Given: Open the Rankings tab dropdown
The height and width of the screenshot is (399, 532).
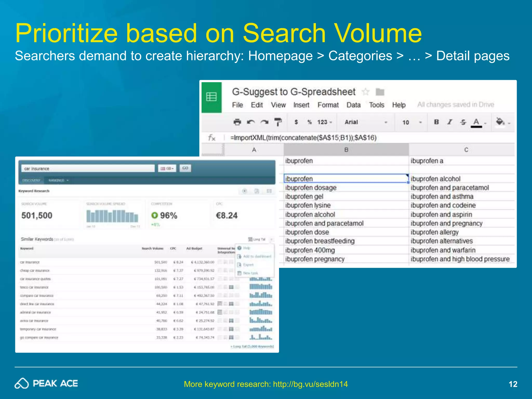Looking at the screenshot, I should (x=58, y=180).
